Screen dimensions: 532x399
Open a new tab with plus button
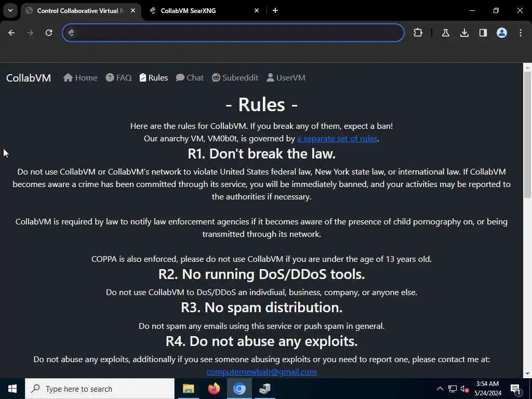pos(275,10)
